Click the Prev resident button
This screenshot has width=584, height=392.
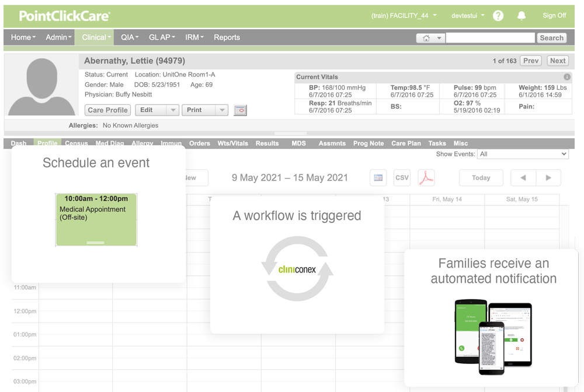(x=531, y=61)
